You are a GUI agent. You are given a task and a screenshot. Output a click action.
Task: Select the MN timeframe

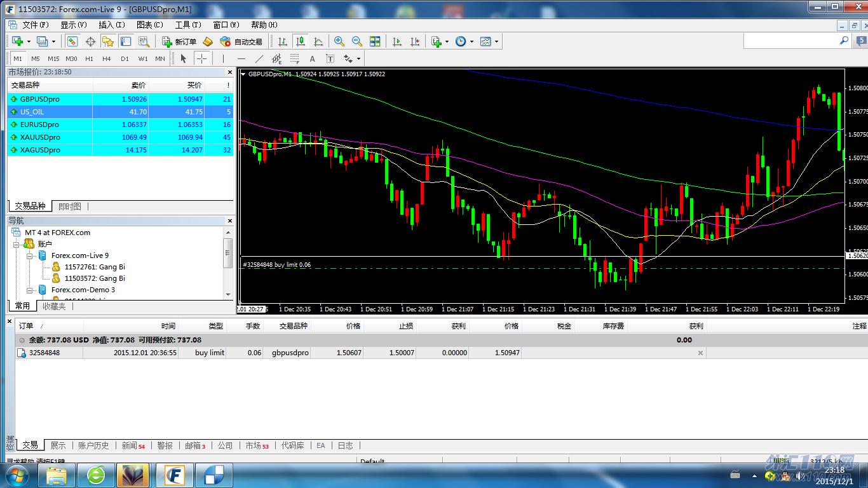[160, 58]
